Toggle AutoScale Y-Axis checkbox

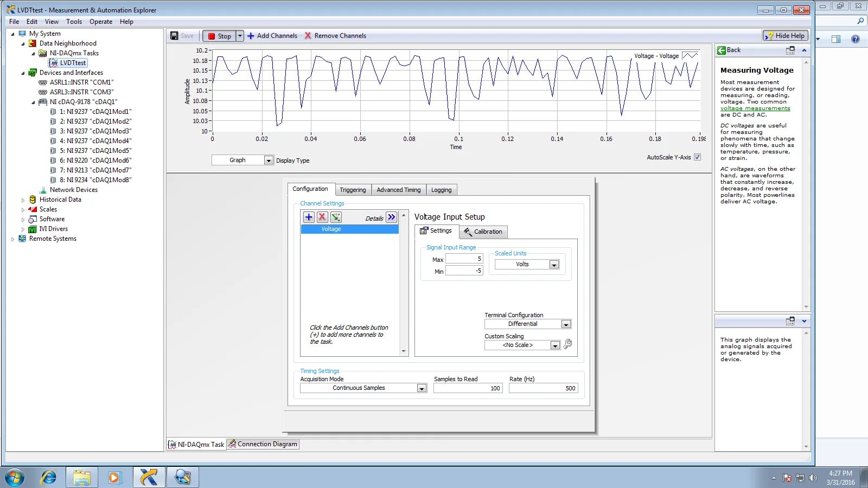[698, 157]
